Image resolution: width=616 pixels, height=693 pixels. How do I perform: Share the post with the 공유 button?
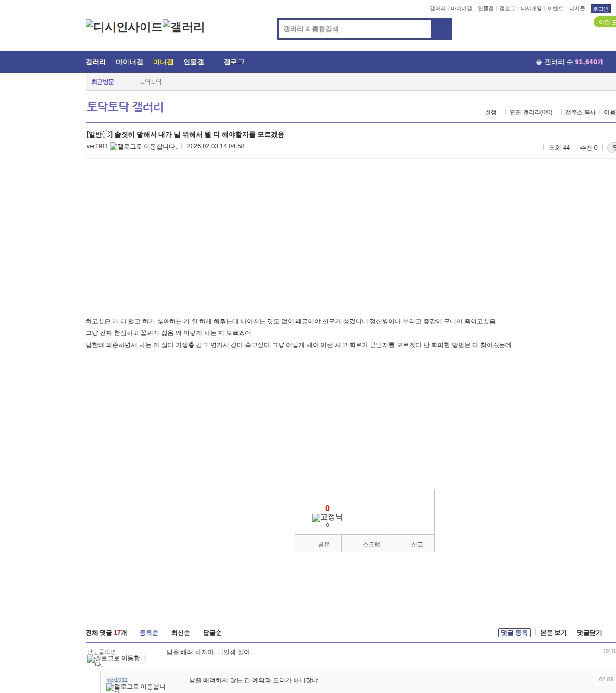pyautogui.click(x=324, y=544)
